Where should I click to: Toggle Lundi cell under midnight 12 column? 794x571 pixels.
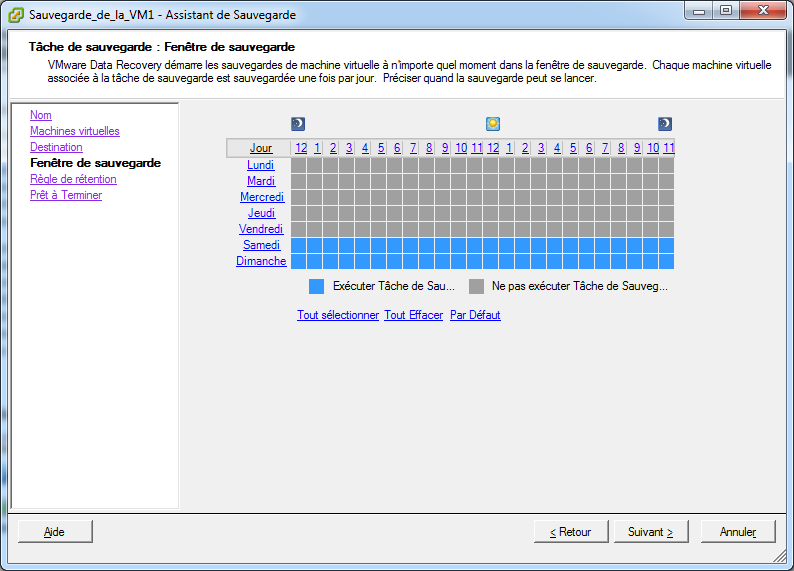[x=298, y=165]
